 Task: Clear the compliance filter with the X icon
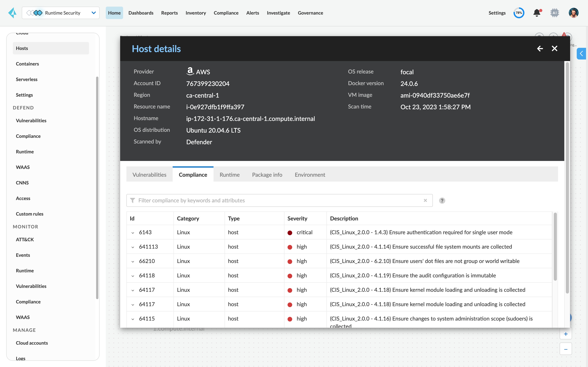point(425,200)
